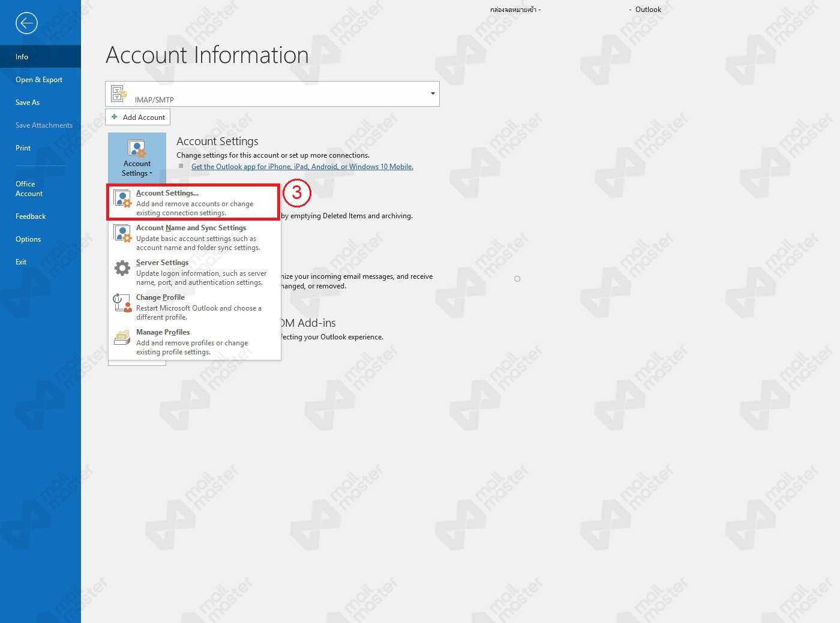840x623 pixels.
Task: Select Change Profile menu entry
Action: click(194, 307)
